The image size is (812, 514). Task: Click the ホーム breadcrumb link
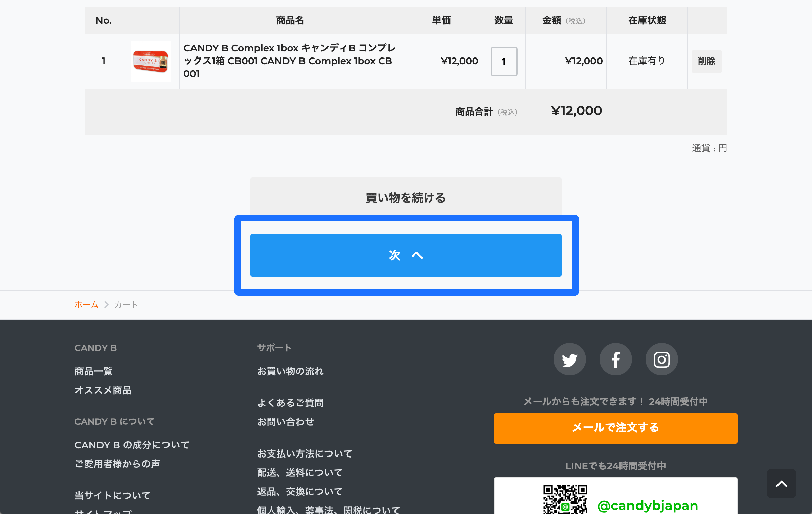click(86, 305)
